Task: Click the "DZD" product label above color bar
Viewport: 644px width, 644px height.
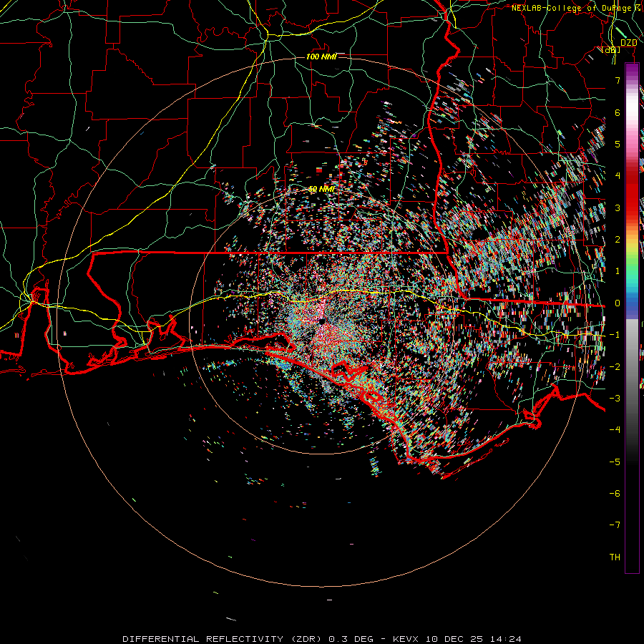Action: [x=628, y=43]
